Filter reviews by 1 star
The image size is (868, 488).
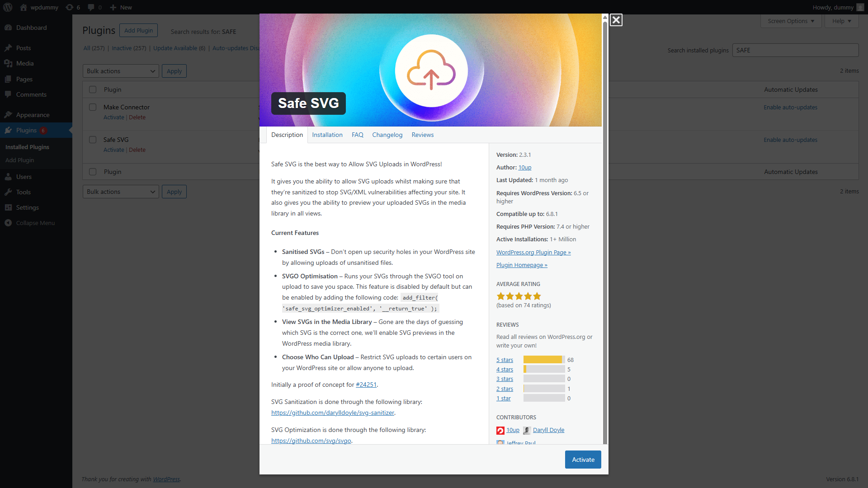503,399
